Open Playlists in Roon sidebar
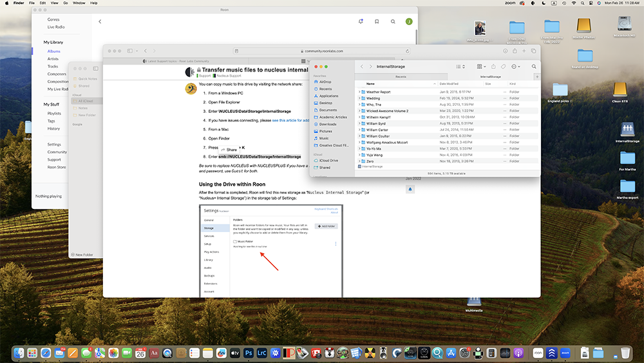 point(54,113)
